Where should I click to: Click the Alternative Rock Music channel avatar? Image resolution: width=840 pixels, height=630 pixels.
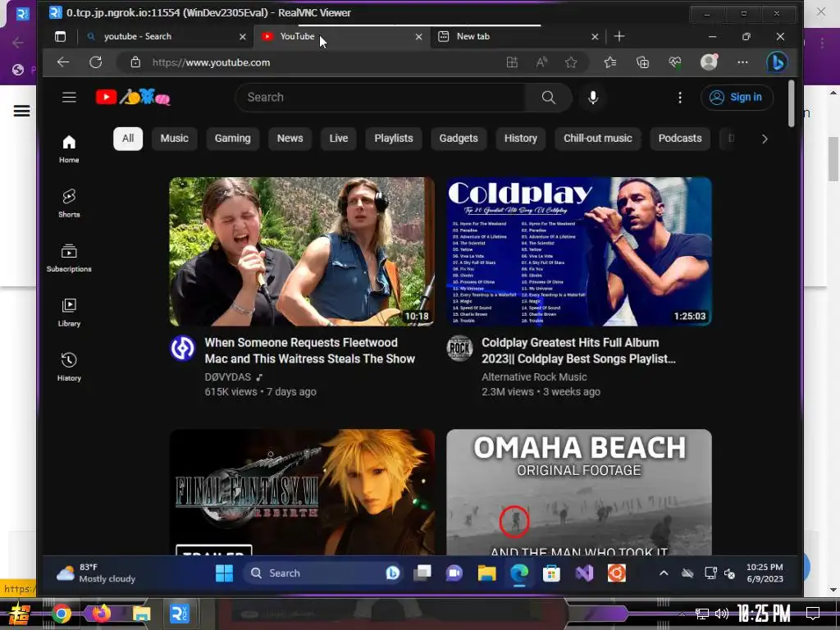(459, 348)
